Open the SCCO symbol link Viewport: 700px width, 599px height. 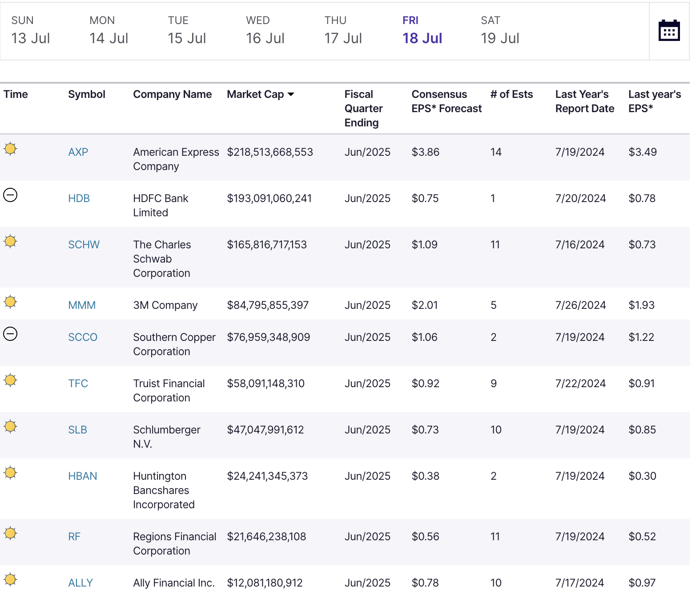coord(83,337)
